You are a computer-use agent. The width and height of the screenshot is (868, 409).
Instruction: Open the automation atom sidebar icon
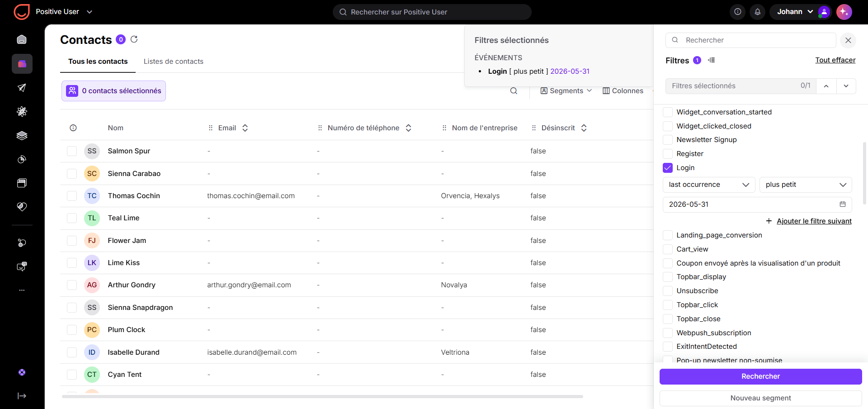(22, 111)
